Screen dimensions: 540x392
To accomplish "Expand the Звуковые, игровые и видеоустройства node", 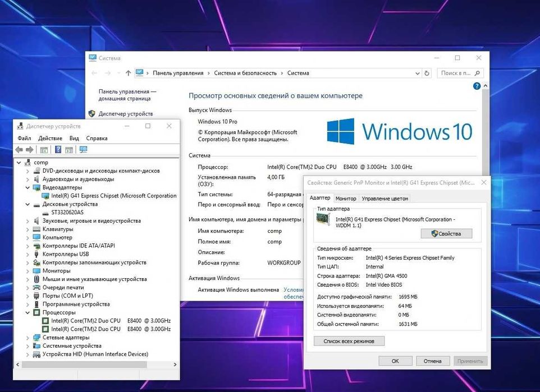I will (x=28, y=221).
